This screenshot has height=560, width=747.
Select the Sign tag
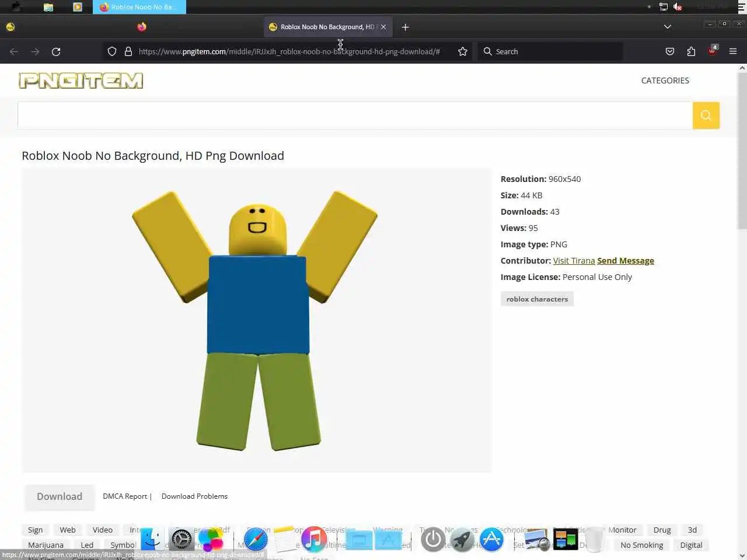pos(36,530)
